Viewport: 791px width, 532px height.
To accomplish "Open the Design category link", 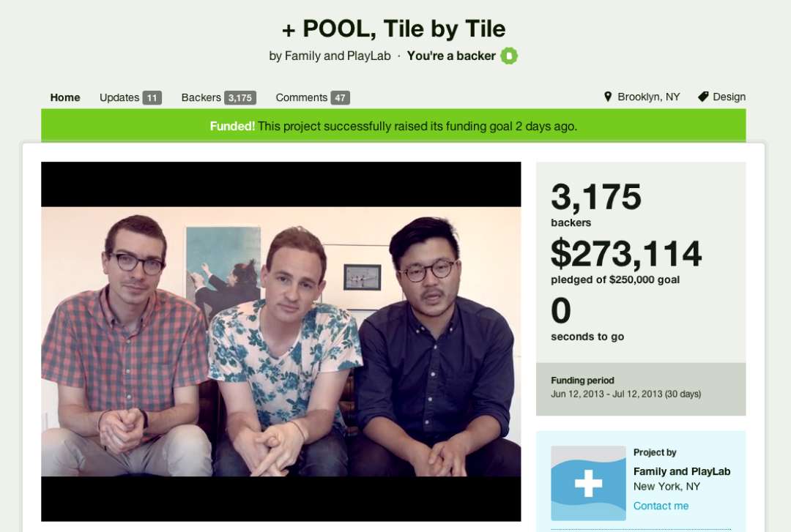I will (729, 97).
